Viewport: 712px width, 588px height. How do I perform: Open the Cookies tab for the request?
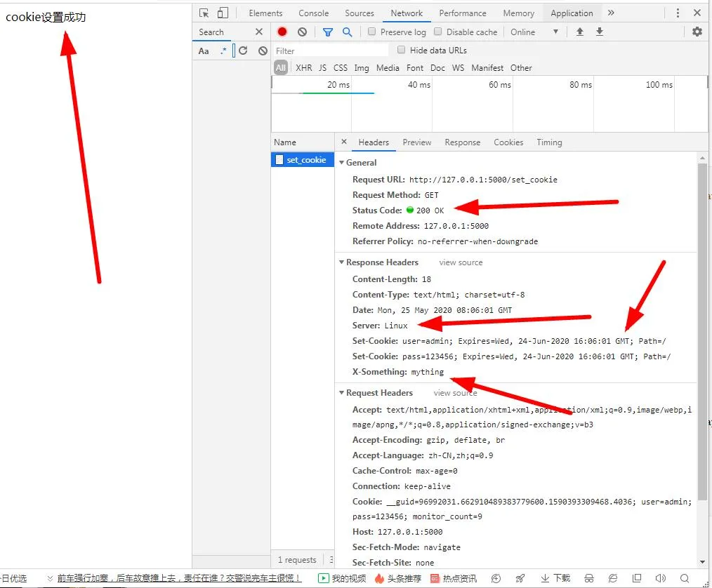(508, 142)
